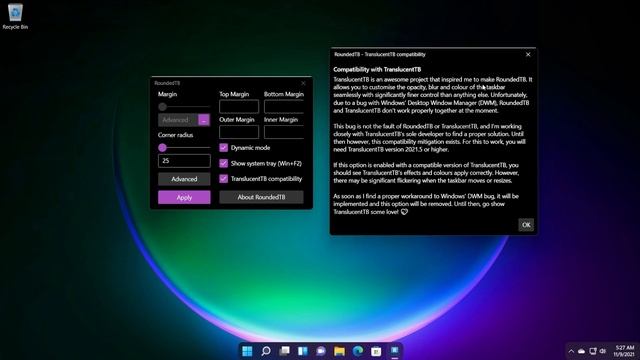Focus the Inner Margin input field
The height and width of the screenshot is (360, 640).
pos(284,132)
